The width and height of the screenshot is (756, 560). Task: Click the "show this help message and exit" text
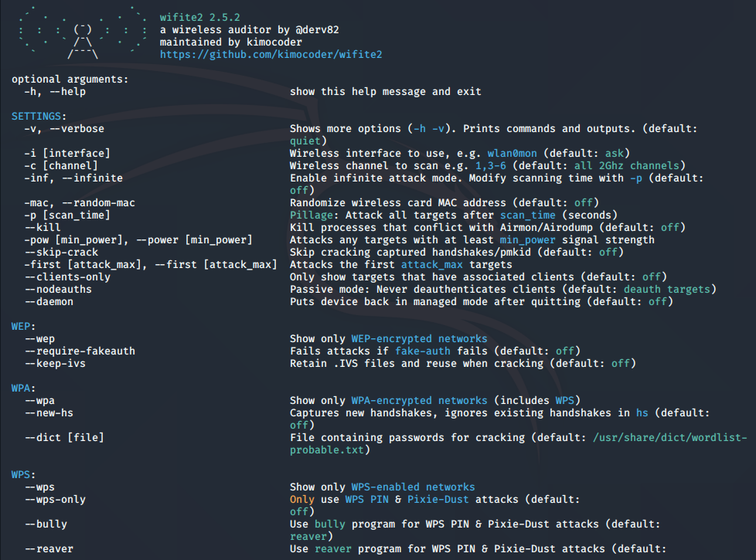pyautogui.click(x=385, y=92)
